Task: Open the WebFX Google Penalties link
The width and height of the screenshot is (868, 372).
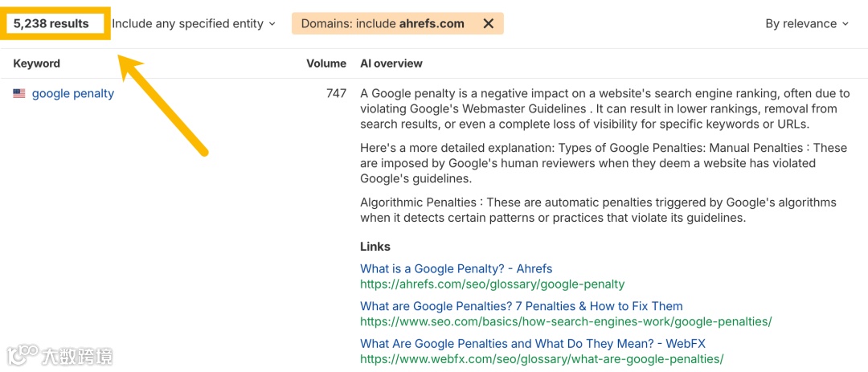Action: tap(532, 344)
